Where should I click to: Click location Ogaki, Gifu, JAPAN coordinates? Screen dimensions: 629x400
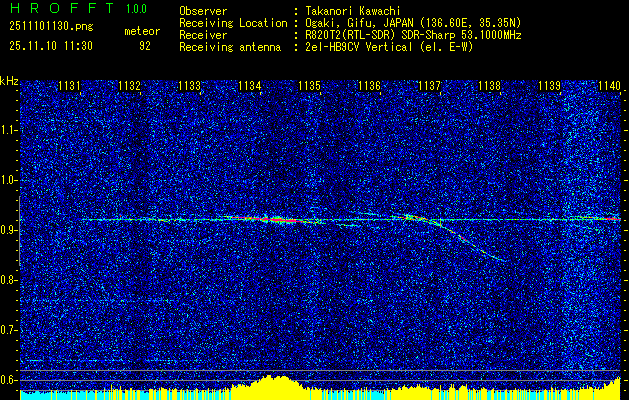click(x=413, y=23)
